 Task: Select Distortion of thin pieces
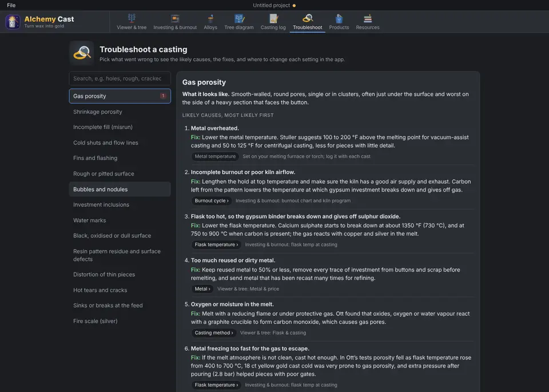click(120, 274)
